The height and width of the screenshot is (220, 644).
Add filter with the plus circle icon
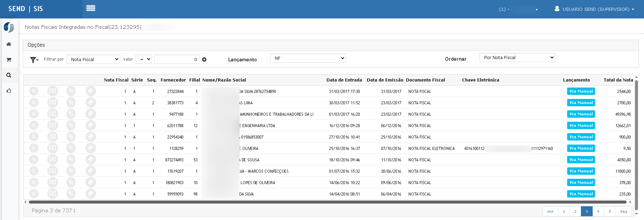(x=204, y=60)
